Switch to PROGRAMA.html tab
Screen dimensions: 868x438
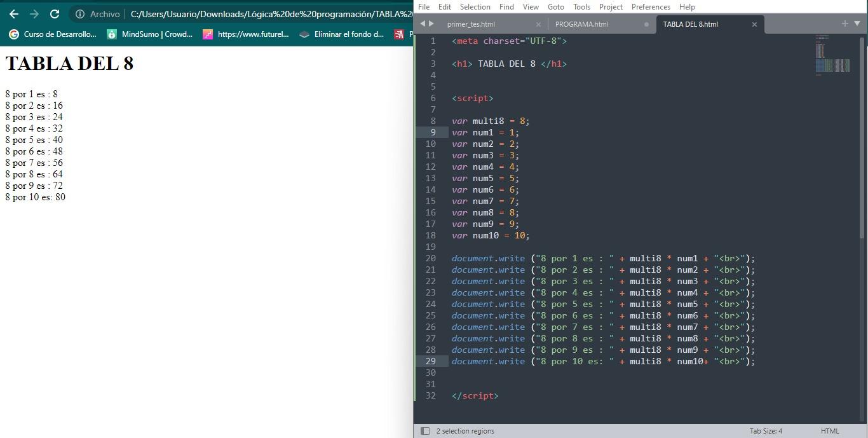tap(581, 24)
